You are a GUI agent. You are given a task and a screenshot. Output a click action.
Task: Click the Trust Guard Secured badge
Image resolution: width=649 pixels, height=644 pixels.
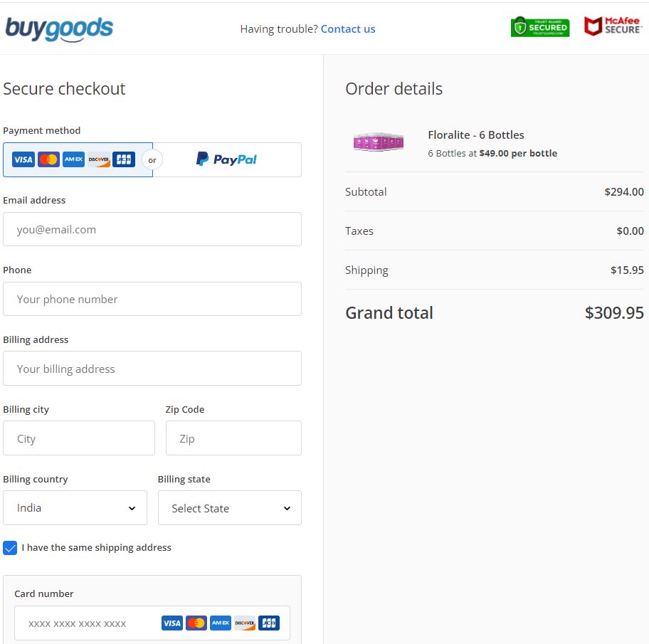tap(539, 27)
